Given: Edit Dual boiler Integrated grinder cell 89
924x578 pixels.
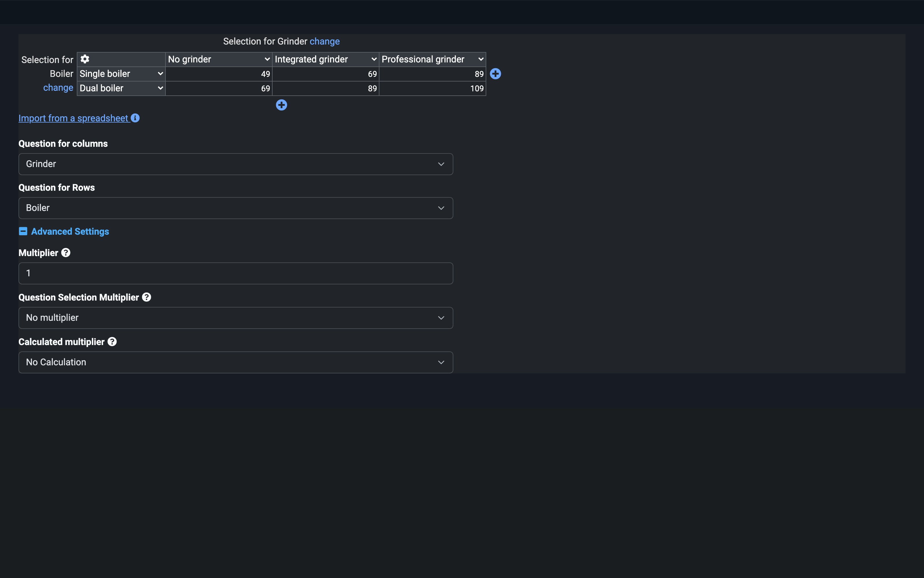Looking at the screenshot, I should tap(326, 88).
